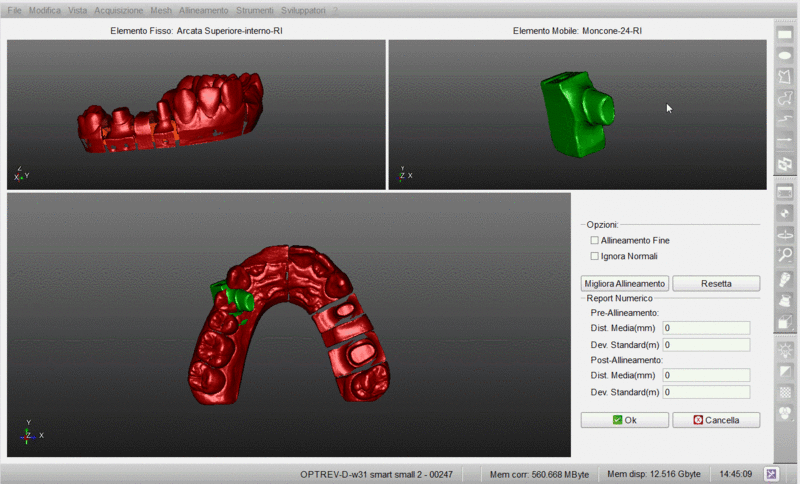Click the purple status bar icon
The image size is (800, 484).
coord(772,474)
